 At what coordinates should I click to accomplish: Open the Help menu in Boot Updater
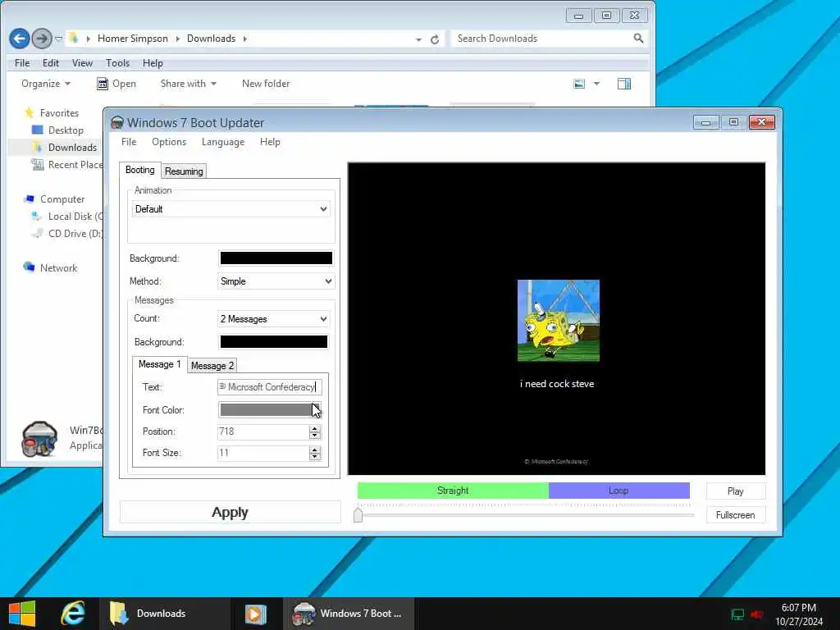pyautogui.click(x=270, y=142)
